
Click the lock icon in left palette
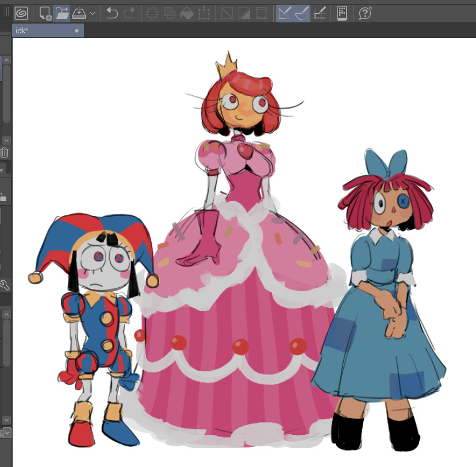(3, 198)
